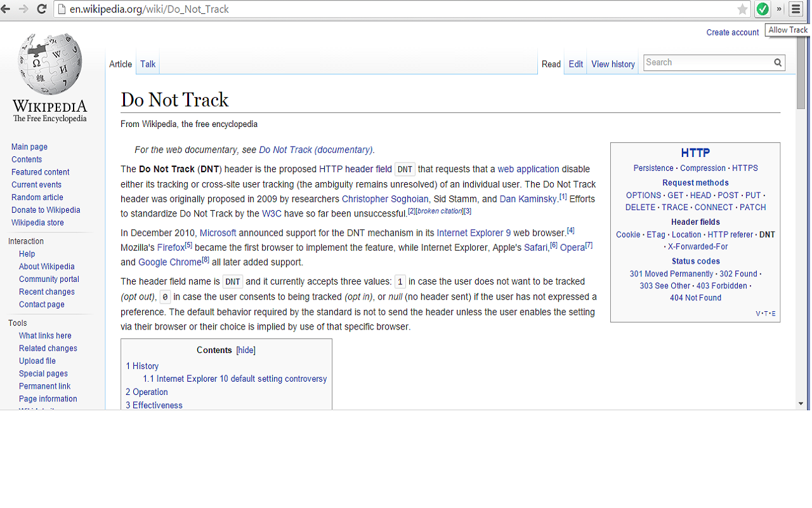
Task: Click citation reference [1]
Action: pyautogui.click(x=563, y=196)
